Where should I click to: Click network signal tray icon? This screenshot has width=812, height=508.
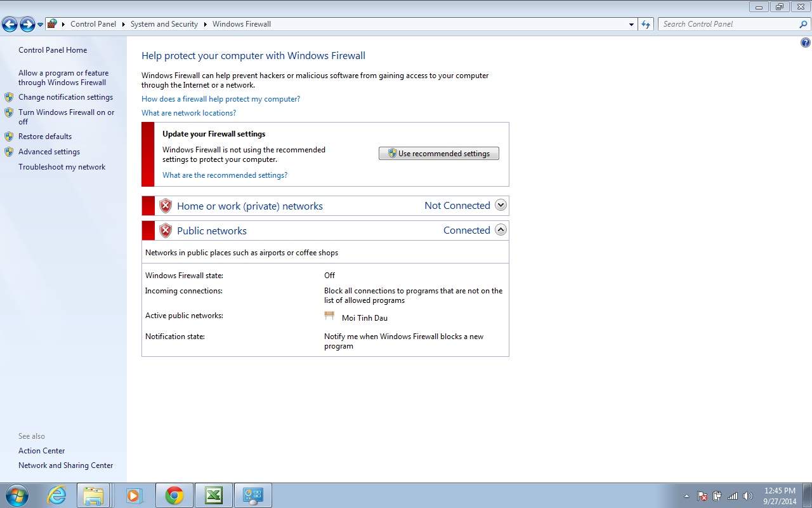click(733, 496)
